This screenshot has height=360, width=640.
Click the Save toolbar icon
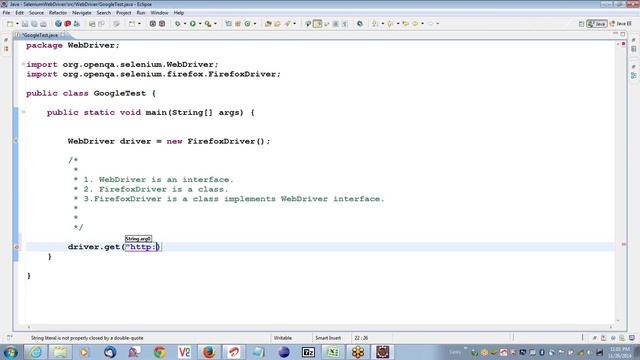point(25,24)
